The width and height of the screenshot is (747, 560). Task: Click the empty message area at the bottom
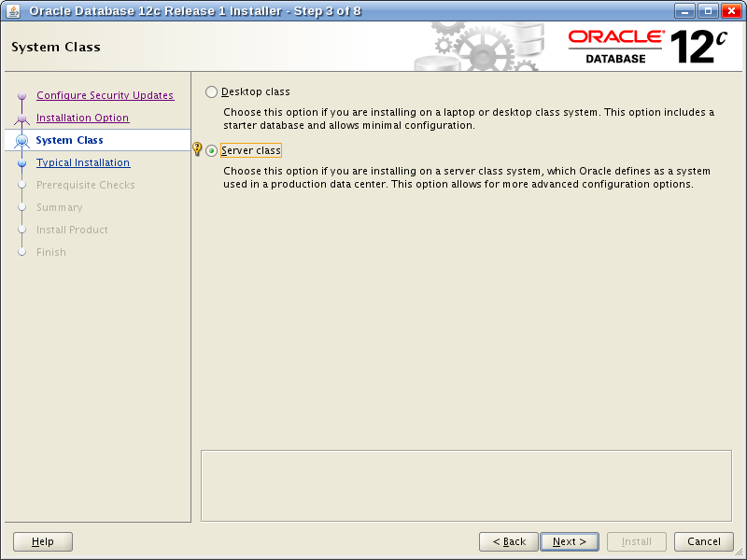tap(466, 485)
